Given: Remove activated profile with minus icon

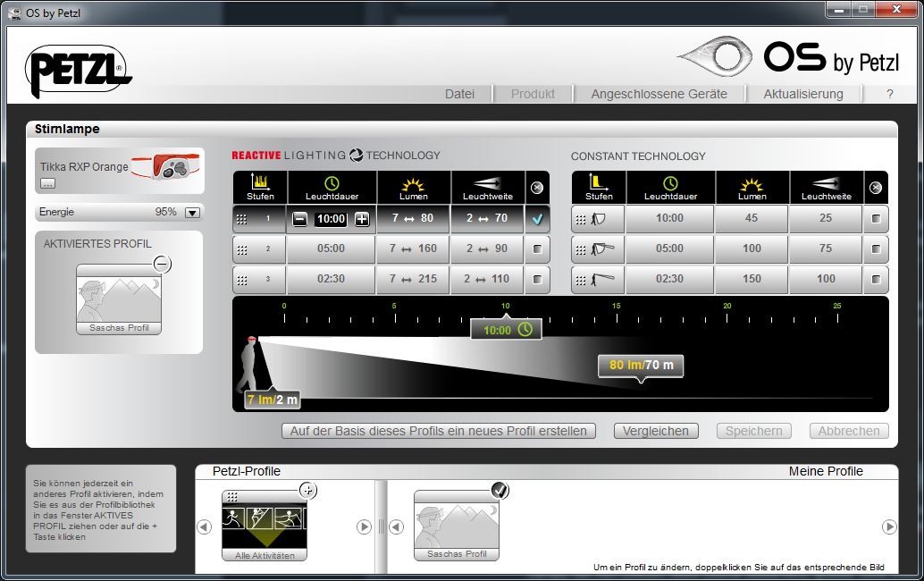Looking at the screenshot, I should click(x=162, y=264).
